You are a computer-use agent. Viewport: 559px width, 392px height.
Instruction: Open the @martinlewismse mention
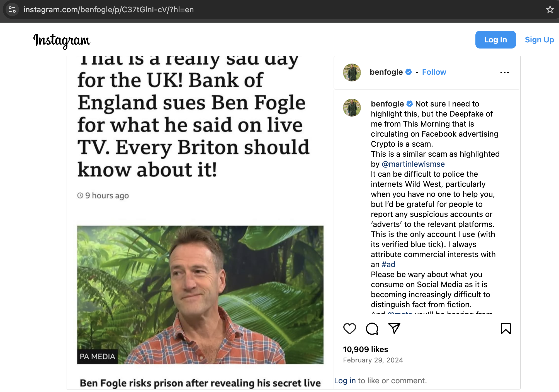(413, 164)
